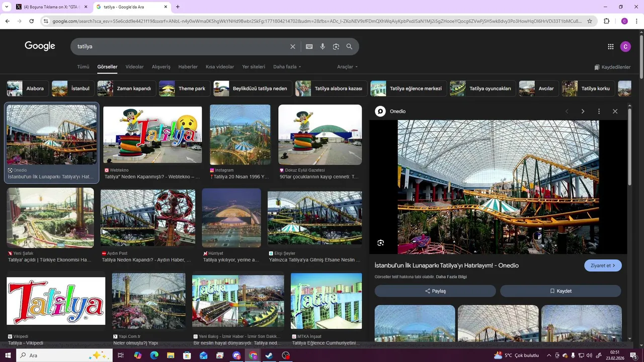Go back in browser history

pos(8,21)
